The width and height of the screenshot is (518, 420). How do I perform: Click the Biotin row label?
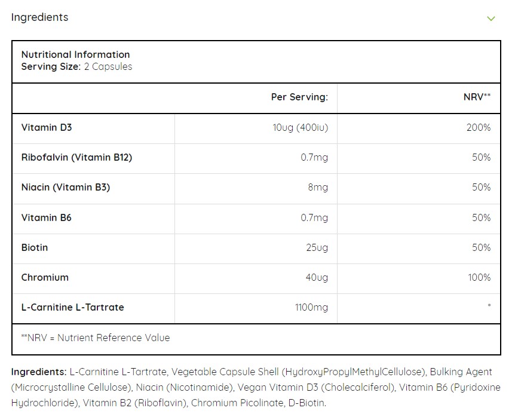tap(35, 247)
